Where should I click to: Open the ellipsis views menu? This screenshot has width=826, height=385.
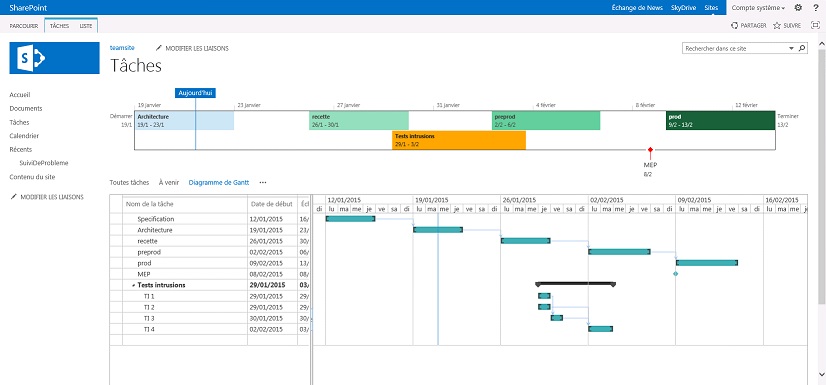tap(263, 183)
